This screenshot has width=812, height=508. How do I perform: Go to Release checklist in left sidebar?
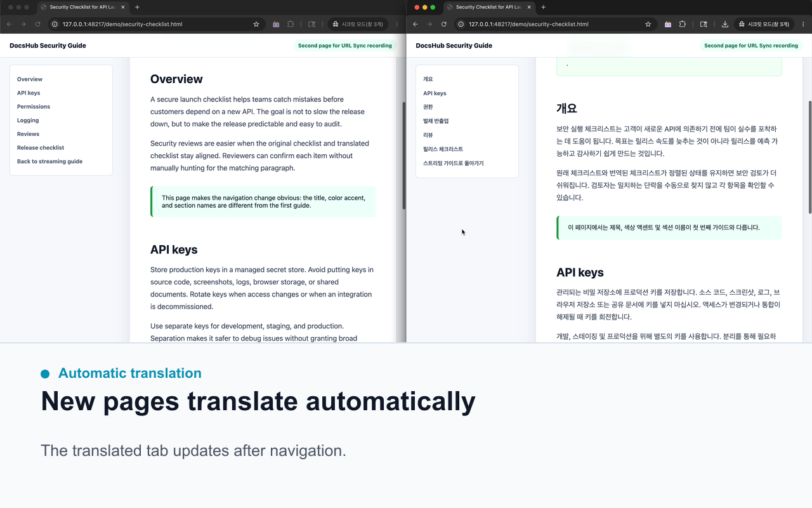41,147
